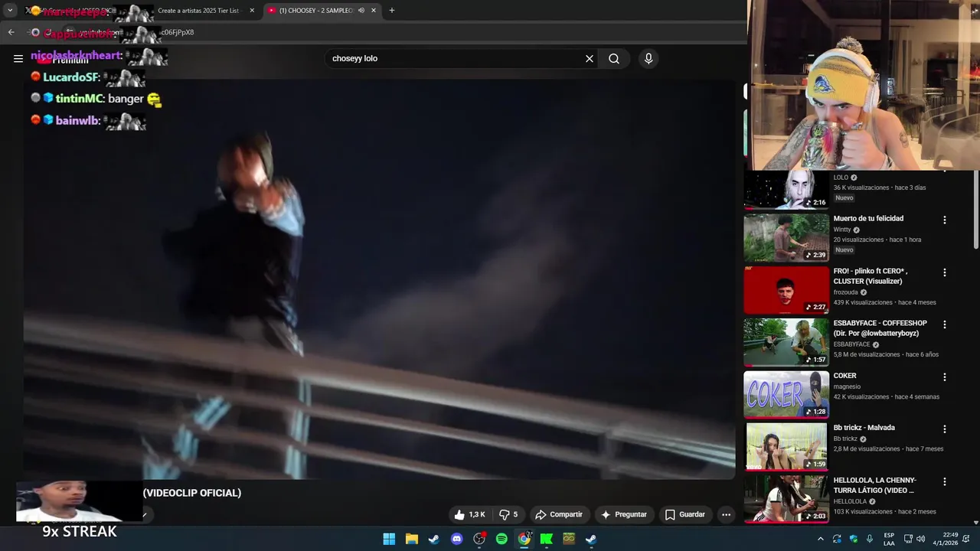Close the Create a artistas 2025 Tier List tab
980x551 pixels.
tap(252, 11)
